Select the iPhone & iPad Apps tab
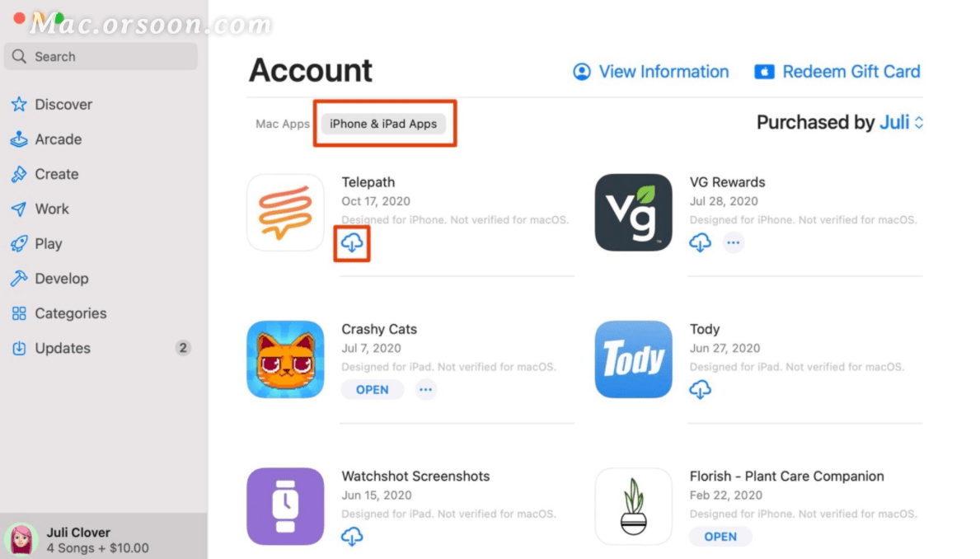The image size is (980, 559). (x=383, y=124)
